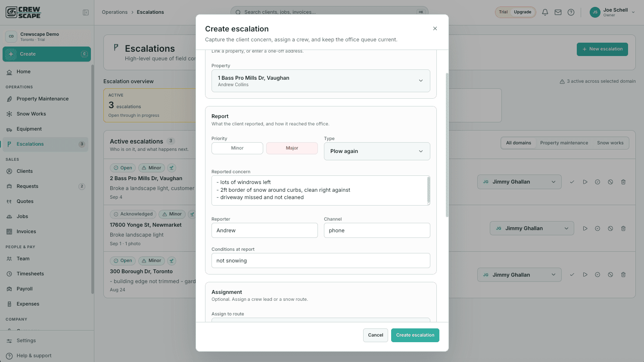Image resolution: width=644 pixels, height=362 pixels.
Task: Click the trash icon on 300 Borough Dr row
Action: coord(623,275)
